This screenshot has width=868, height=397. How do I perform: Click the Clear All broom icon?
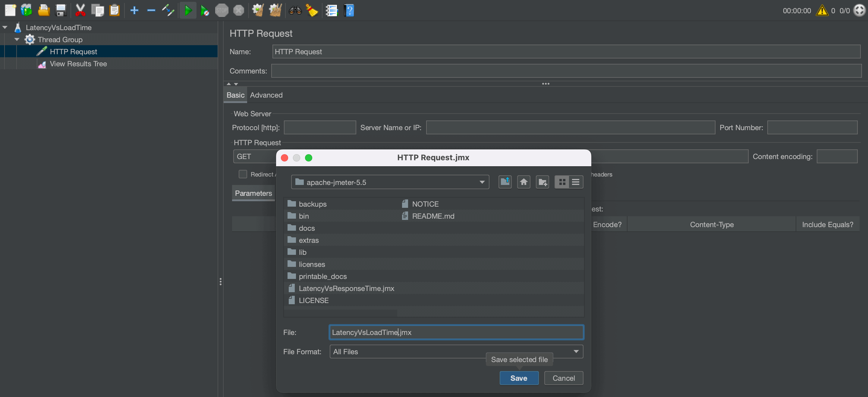(x=275, y=11)
